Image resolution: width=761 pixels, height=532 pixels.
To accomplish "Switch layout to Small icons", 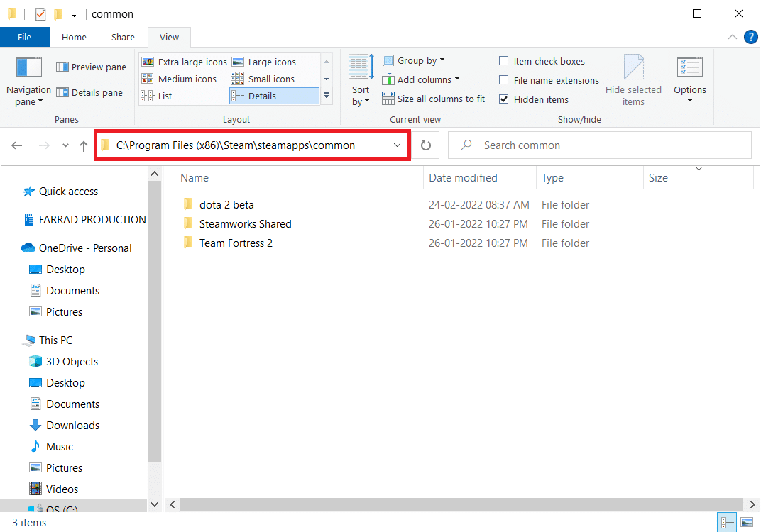I will [263, 79].
